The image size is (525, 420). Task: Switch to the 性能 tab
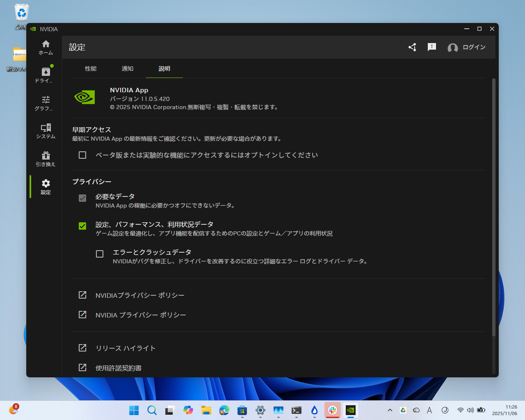click(91, 68)
